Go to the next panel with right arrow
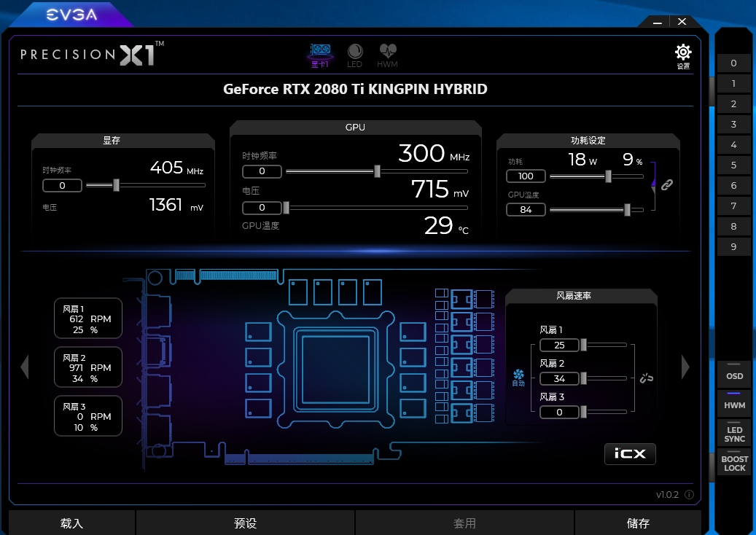Viewport: 756px width, 535px height. (x=685, y=367)
